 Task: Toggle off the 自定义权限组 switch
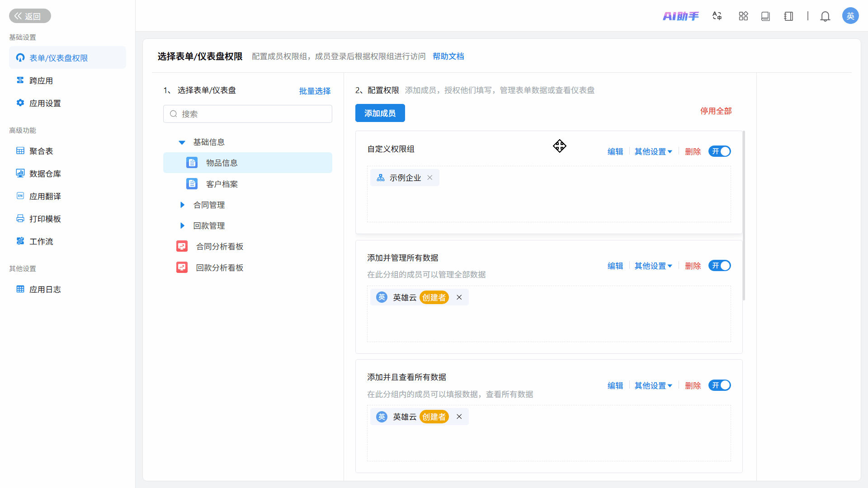(719, 151)
